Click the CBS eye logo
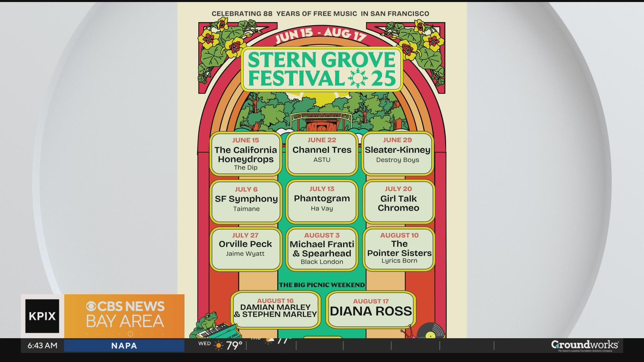Screen dimensions: 644x362 pos(91,306)
